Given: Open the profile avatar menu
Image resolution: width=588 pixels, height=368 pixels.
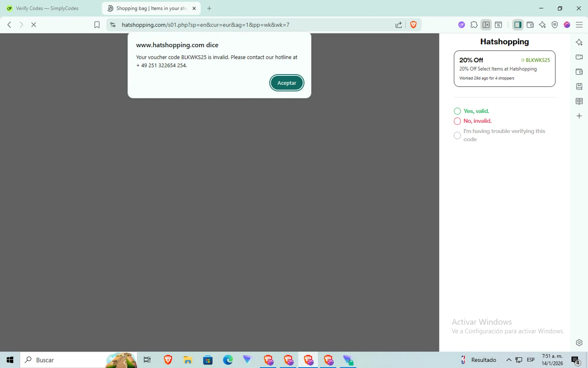Looking at the screenshot, I should [x=567, y=25].
